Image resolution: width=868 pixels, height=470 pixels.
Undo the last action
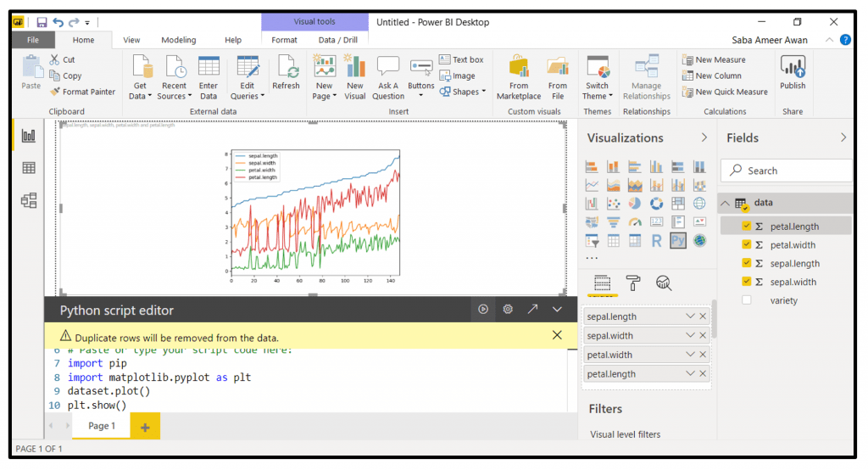[x=58, y=22]
